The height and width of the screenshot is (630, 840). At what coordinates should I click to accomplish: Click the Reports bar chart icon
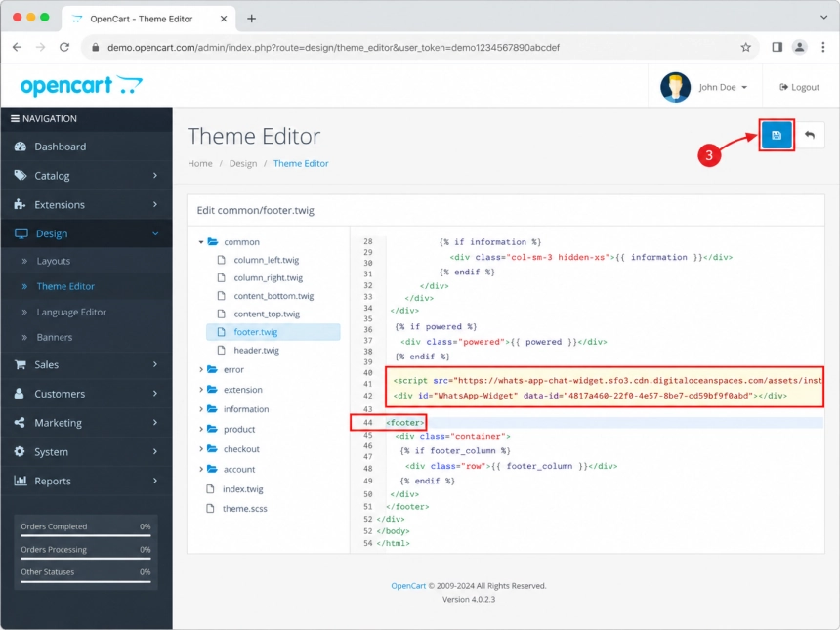click(x=21, y=480)
